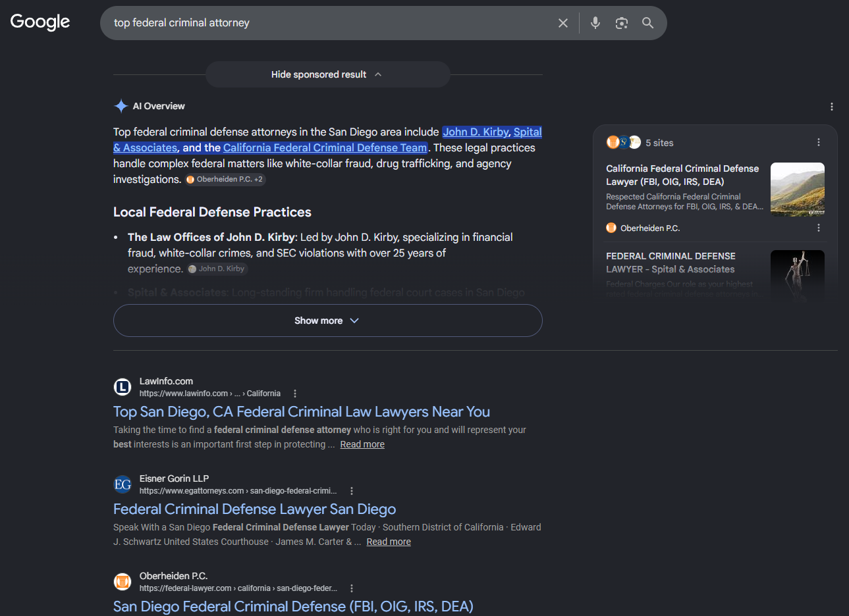Clear the search query text
The width and height of the screenshot is (849, 616).
click(x=563, y=23)
